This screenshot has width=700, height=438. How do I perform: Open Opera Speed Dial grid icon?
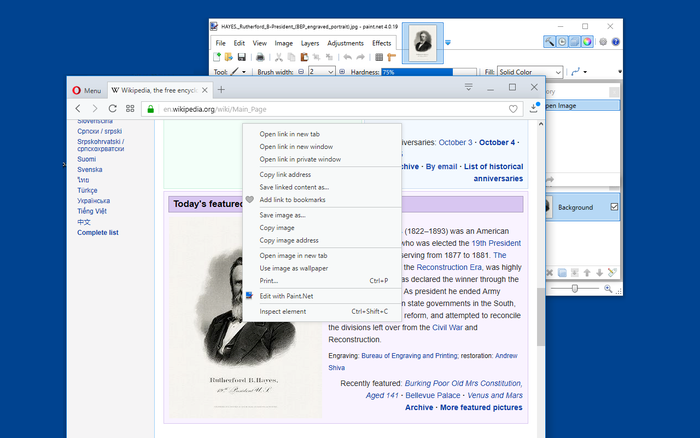point(130,108)
